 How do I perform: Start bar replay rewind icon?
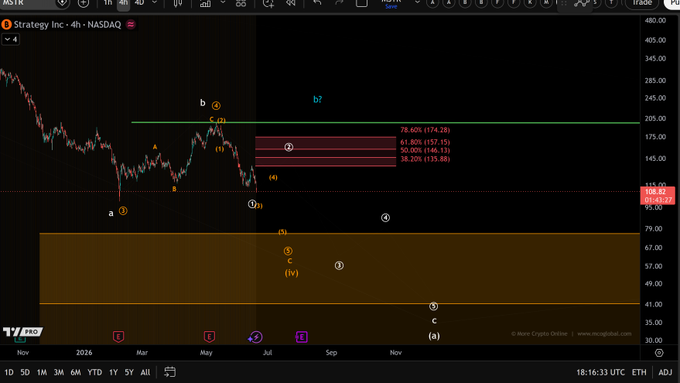[291, 3]
